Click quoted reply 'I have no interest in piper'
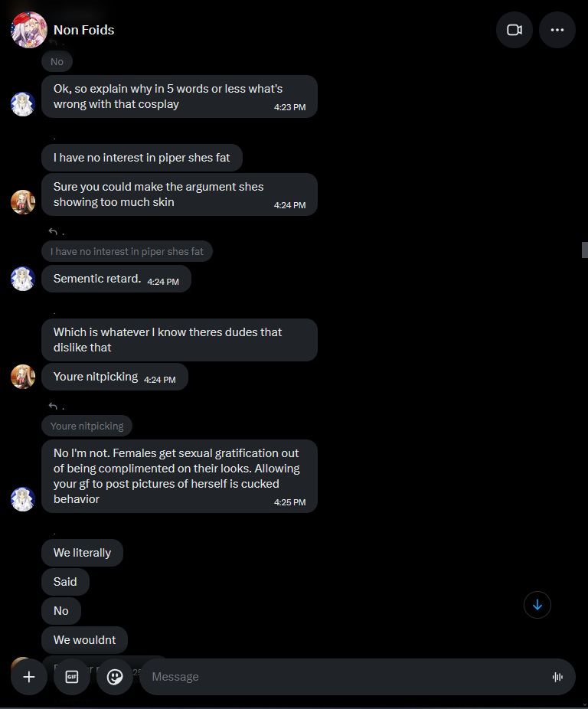 tap(127, 251)
